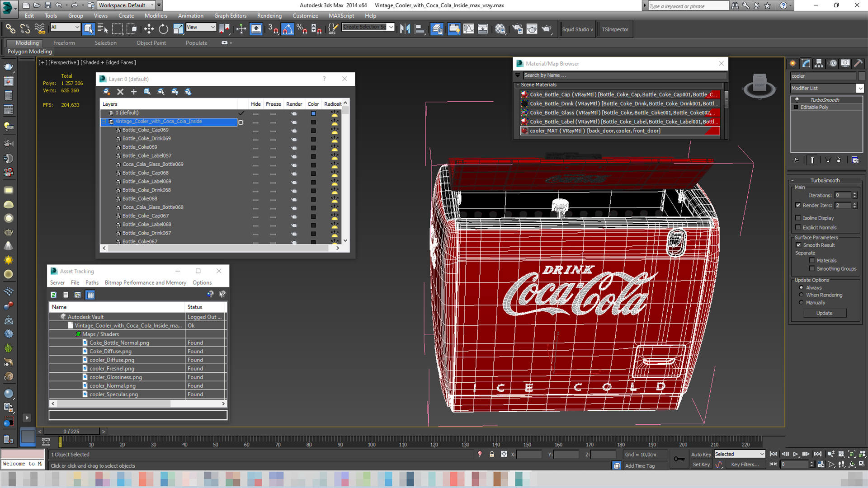Open the Graph Editors menu

[x=230, y=16]
